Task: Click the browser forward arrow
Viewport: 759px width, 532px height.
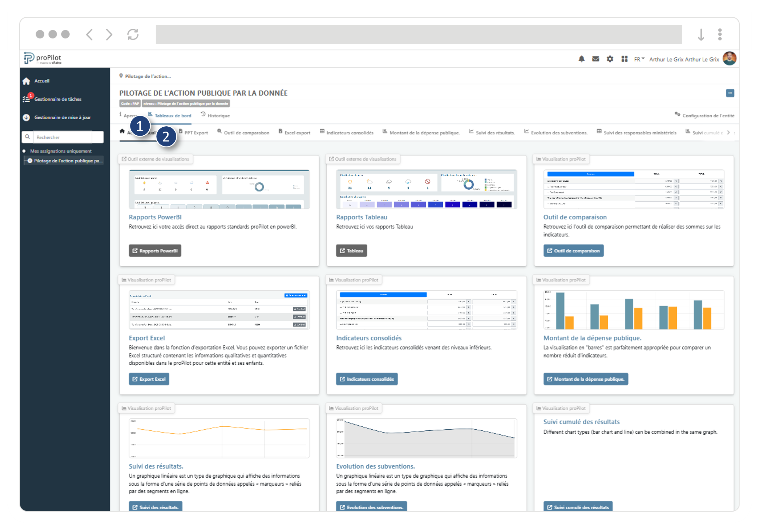Action: (109, 34)
